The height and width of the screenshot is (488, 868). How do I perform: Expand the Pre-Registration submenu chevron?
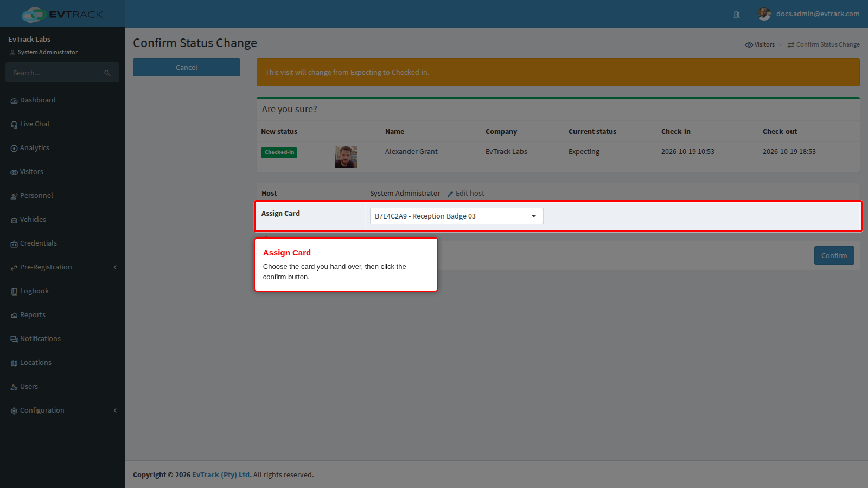coord(115,267)
